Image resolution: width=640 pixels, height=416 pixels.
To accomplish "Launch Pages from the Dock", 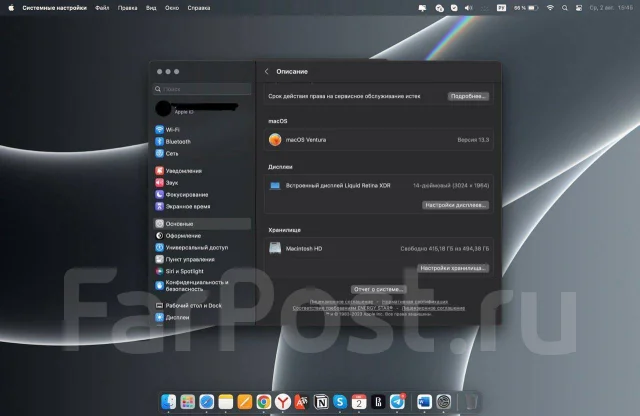I will (x=244, y=402).
